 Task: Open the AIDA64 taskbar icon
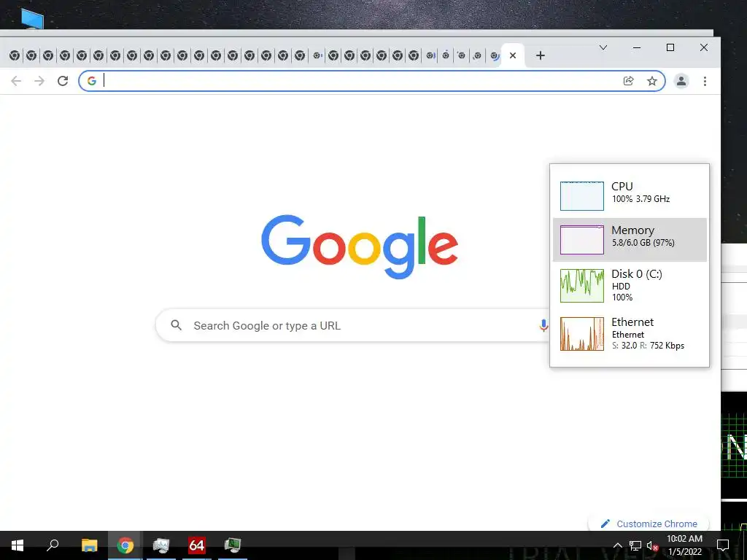point(197,545)
